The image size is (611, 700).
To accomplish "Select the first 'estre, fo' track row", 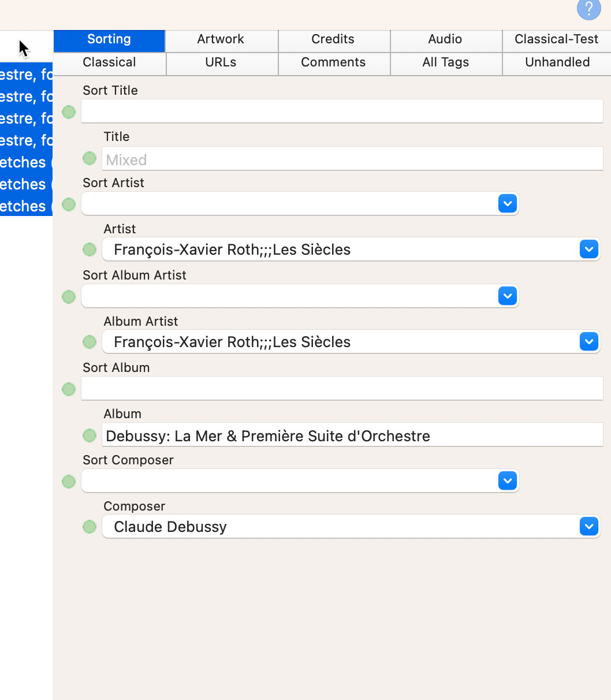I will [26, 75].
